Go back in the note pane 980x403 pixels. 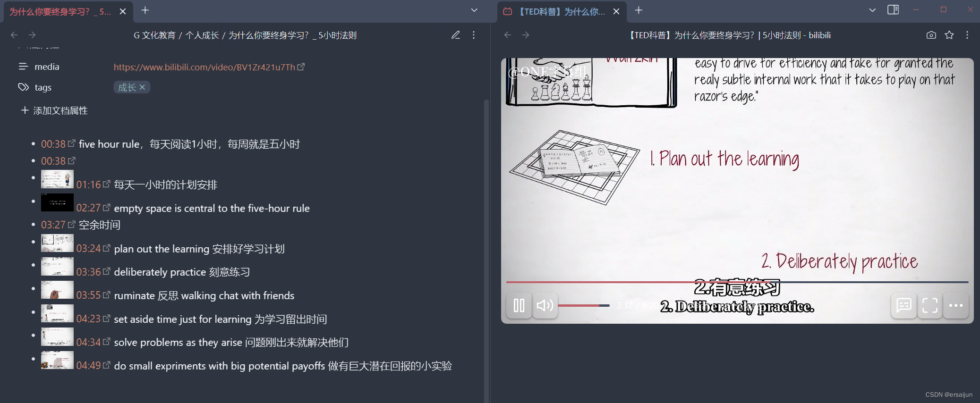point(14,35)
